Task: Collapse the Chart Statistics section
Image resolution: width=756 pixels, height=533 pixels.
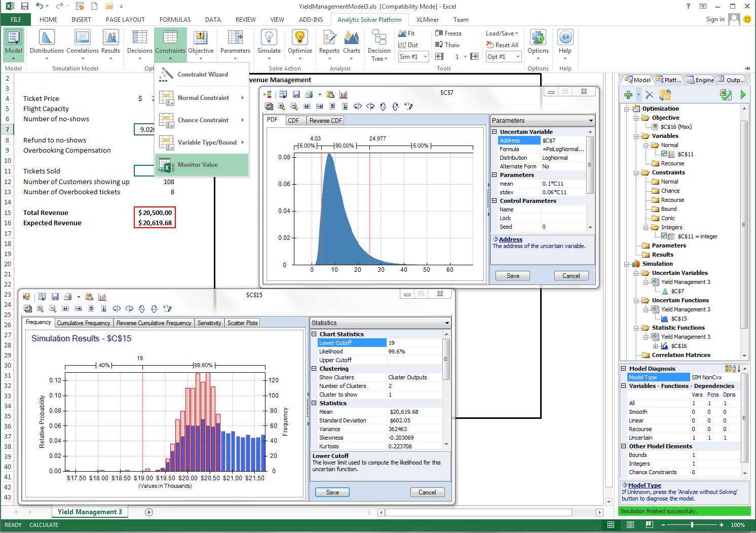Action: 314,334
